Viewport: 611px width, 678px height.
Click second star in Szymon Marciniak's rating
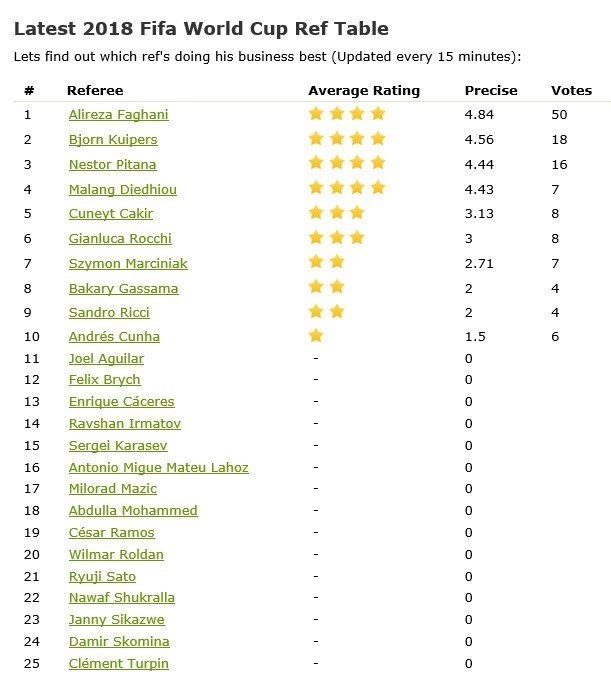click(337, 262)
